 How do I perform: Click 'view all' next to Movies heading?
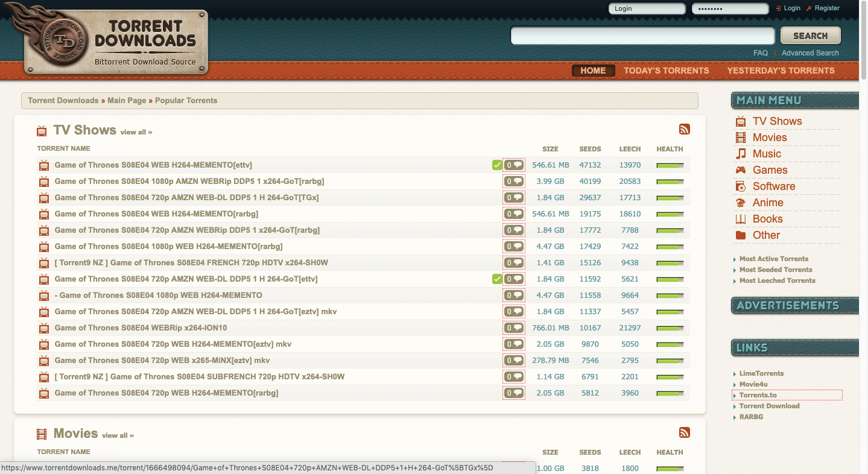tap(118, 435)
